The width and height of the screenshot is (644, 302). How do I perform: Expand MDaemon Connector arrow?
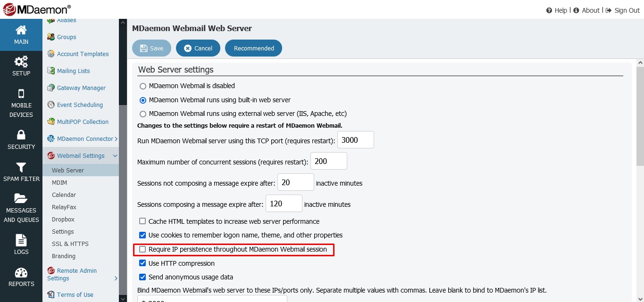point(116,139)
